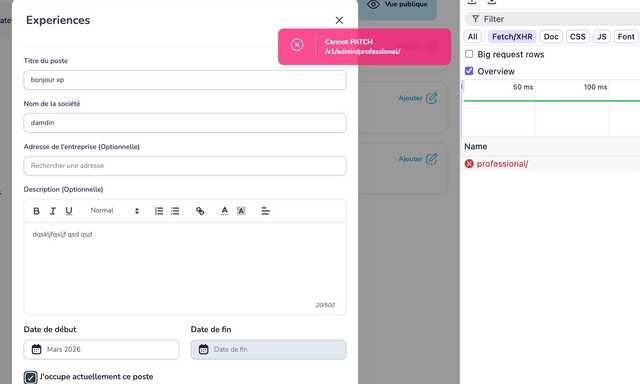Open the text background highlight color picker

[x=241, y=211]
